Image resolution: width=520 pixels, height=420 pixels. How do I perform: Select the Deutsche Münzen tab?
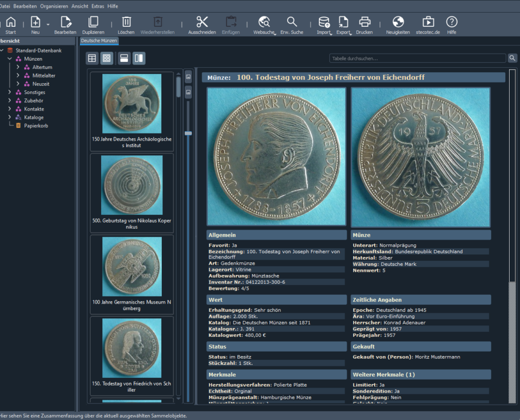click(x=99, y=41)
